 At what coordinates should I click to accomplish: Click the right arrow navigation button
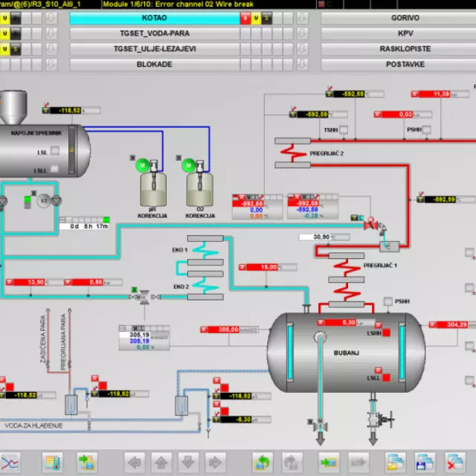tap(215, 462)
